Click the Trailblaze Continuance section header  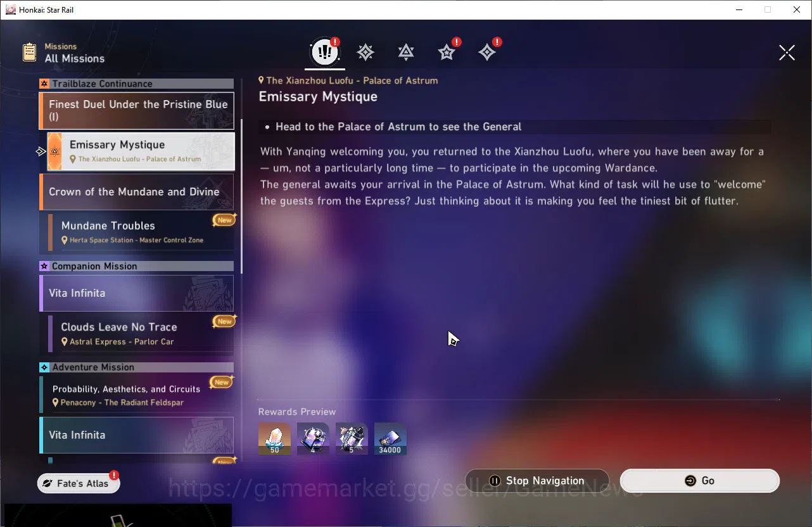[136, 84]
